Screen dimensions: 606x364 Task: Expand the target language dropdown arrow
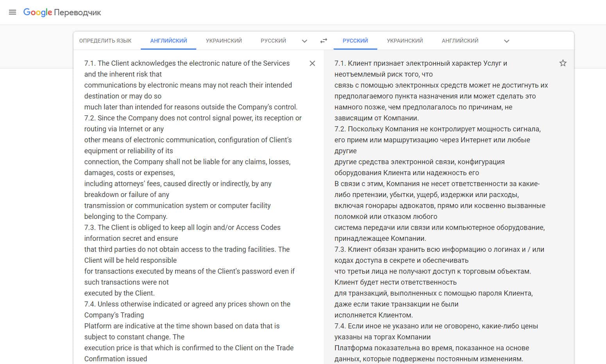coord(506,41)
